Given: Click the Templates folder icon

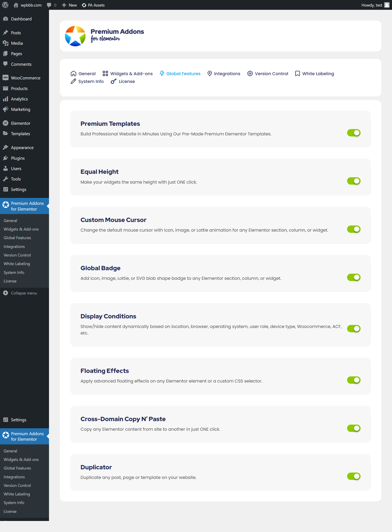Looking at the screenshot, I should point(6,134).
